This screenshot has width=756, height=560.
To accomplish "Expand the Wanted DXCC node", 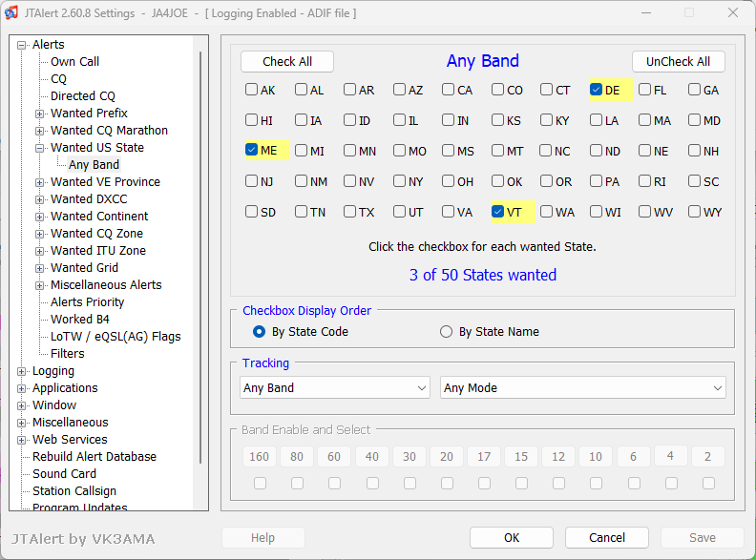I will [39, 200].
